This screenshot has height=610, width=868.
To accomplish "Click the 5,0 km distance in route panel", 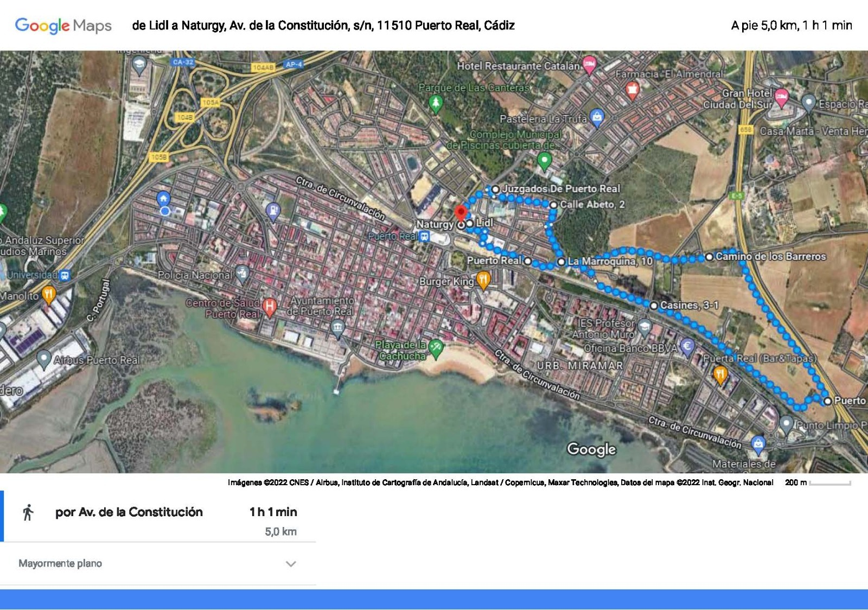I will 280,532.
